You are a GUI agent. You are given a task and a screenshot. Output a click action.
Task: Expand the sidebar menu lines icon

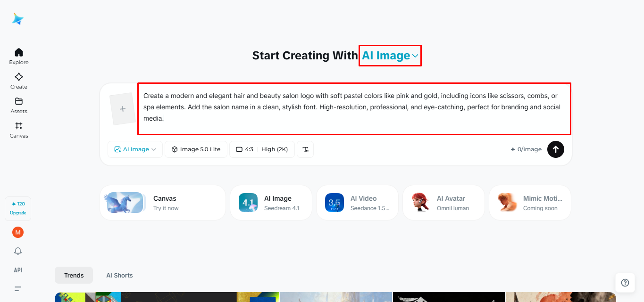pos(18,289)
